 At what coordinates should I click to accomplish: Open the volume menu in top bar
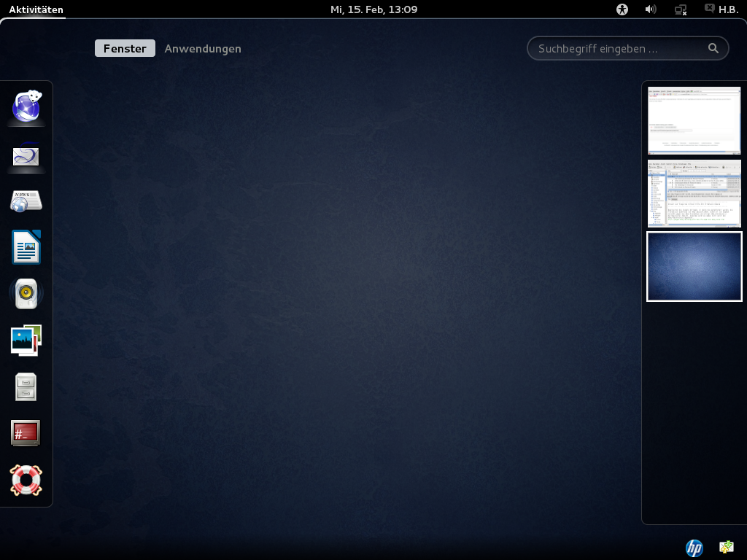[x=651, y=9]
